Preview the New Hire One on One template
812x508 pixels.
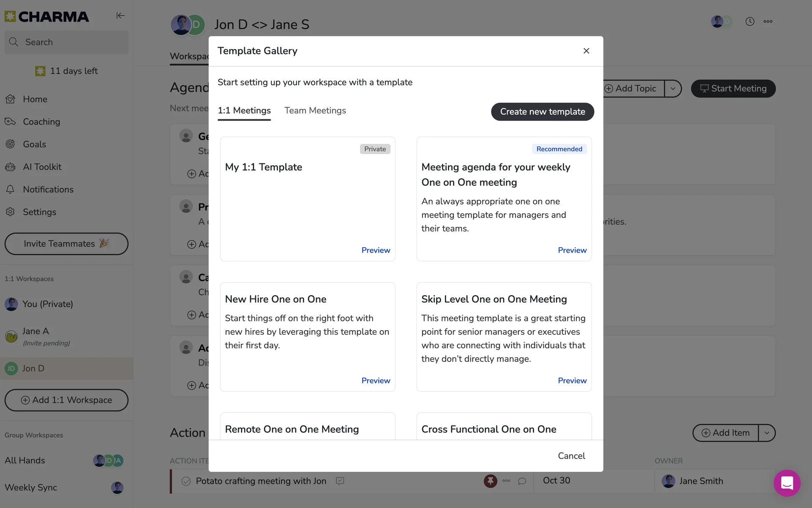point(376,381)
